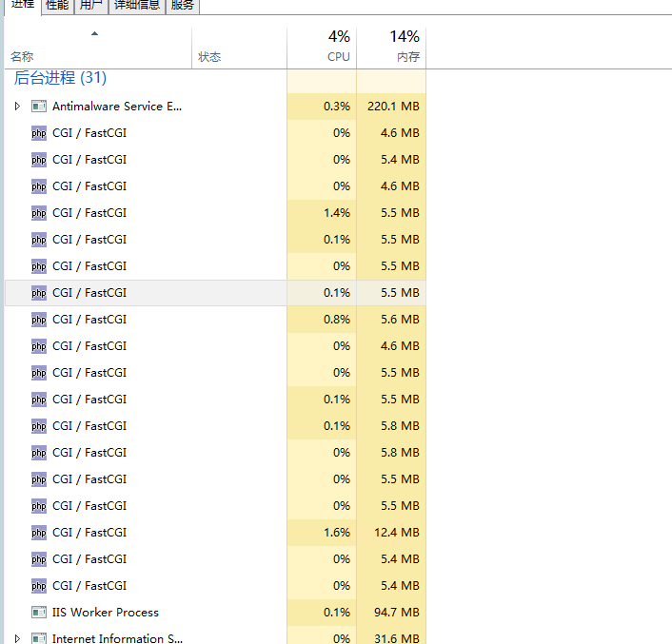Click the 状态 column header
Viewport: 672px width, 644px height.
coord(209,57)
